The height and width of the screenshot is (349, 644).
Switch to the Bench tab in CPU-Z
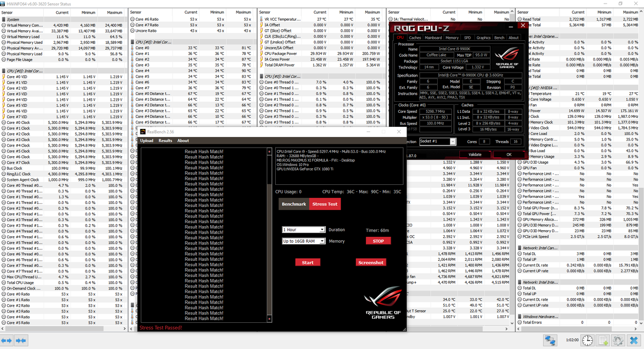(x=499, y=38)
